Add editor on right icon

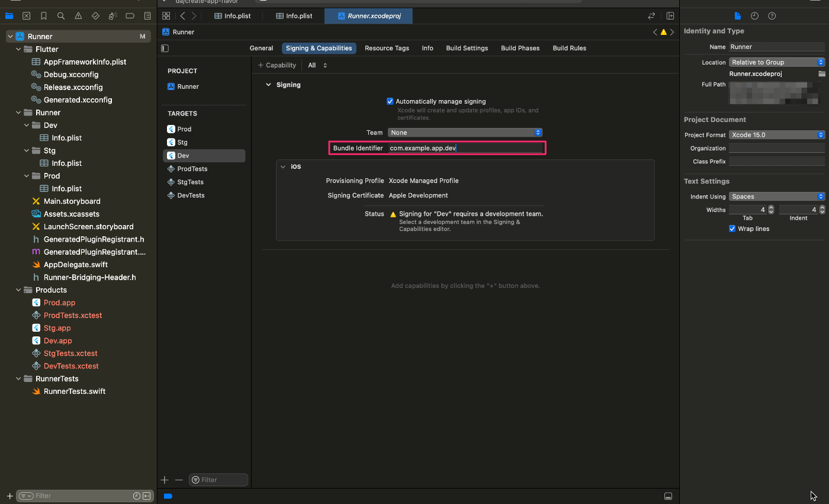pyautogui.click(x=670, y=16)
